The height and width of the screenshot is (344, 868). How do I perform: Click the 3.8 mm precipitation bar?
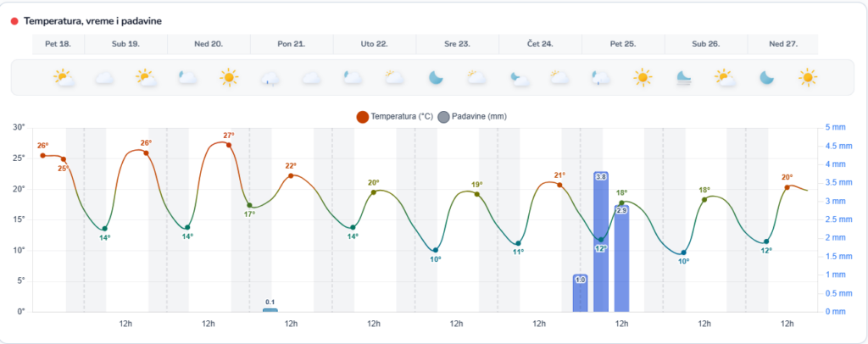tap(601, 241)
